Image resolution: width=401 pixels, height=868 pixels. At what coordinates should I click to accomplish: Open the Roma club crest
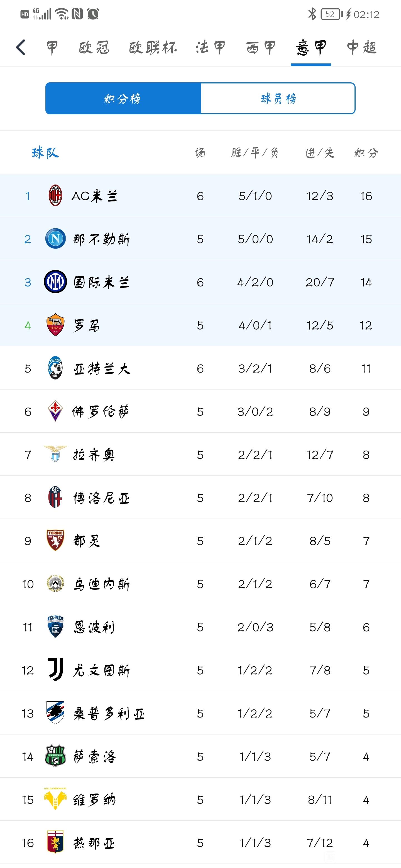(x=55, y=325)
